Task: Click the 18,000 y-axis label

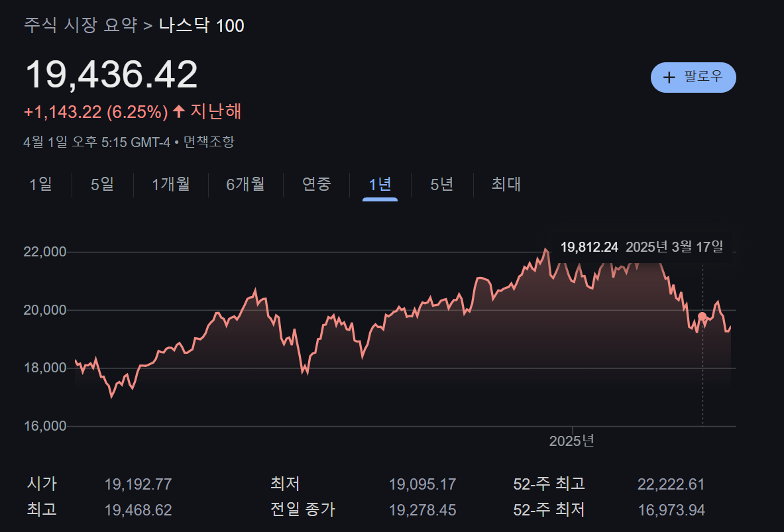Action: (x=45, y=368)
